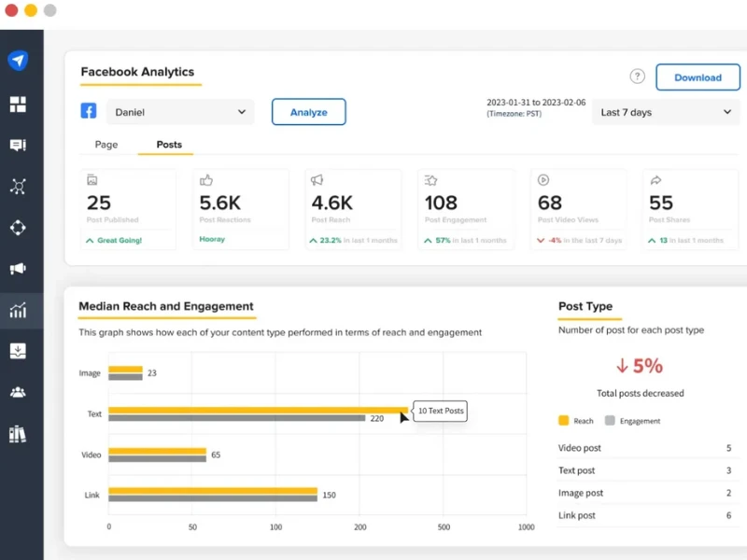Click the star Post Engagement icon

point(430,180)
